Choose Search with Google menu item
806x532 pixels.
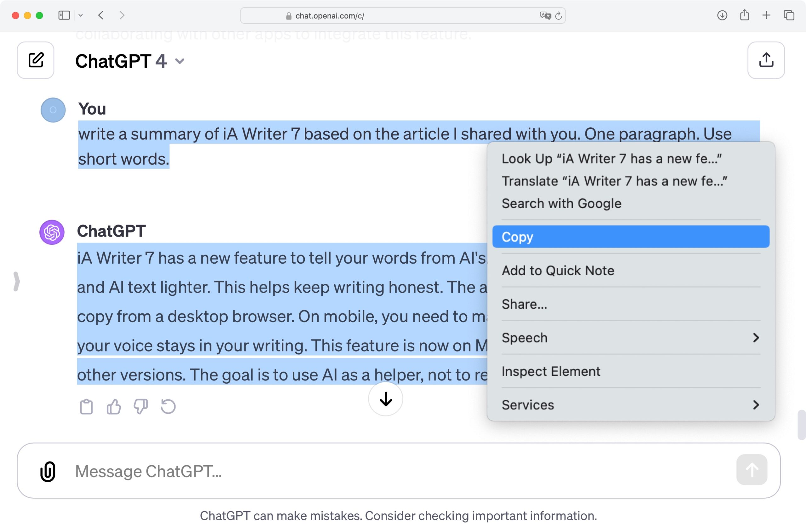coord(562,204)
